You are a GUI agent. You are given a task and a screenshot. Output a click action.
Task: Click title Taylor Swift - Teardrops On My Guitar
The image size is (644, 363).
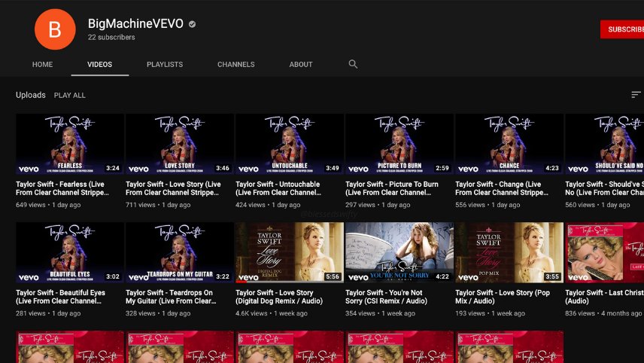tap(171, 297)
